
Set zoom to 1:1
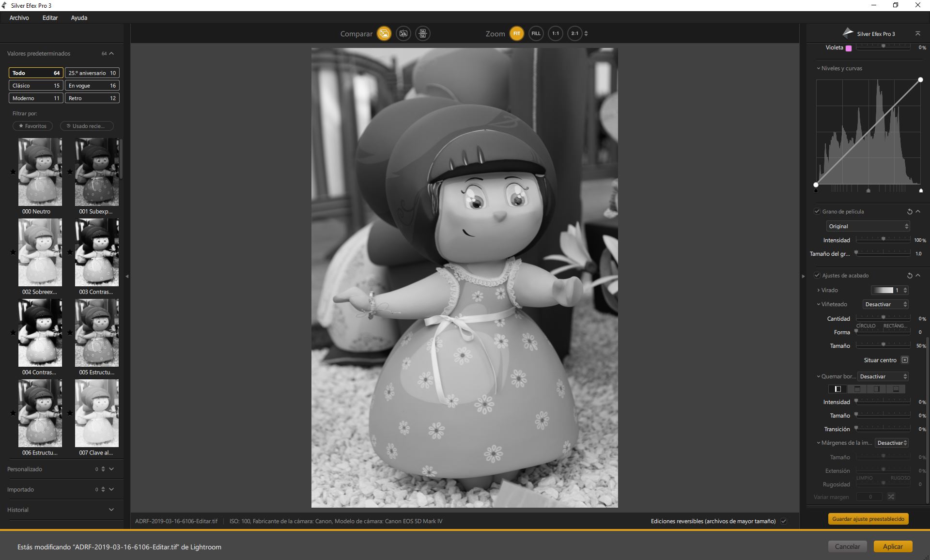point(556,33)
